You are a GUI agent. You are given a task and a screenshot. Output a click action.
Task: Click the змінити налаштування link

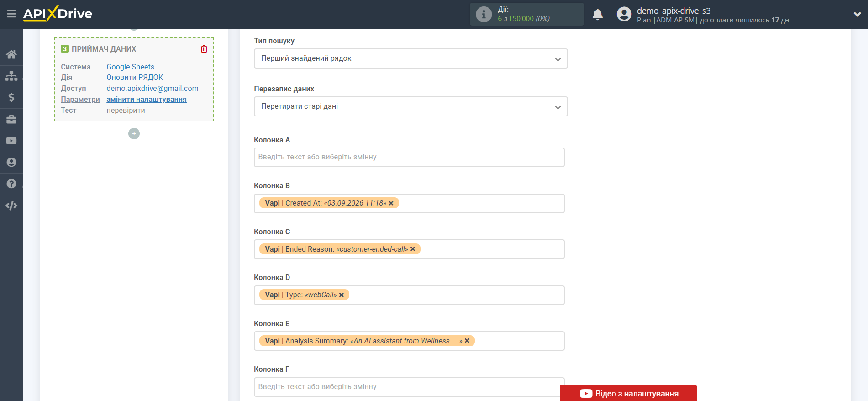pos(147,99)
